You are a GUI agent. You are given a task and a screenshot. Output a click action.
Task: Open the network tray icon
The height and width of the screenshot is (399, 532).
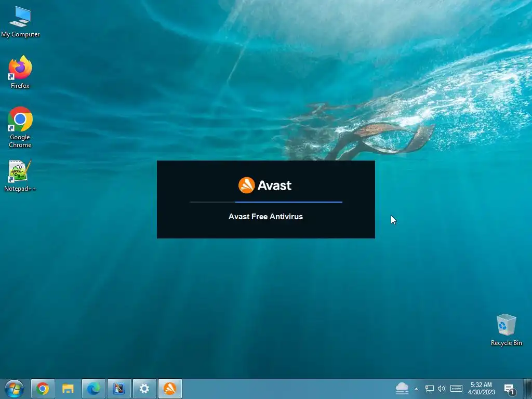point(430,389)
